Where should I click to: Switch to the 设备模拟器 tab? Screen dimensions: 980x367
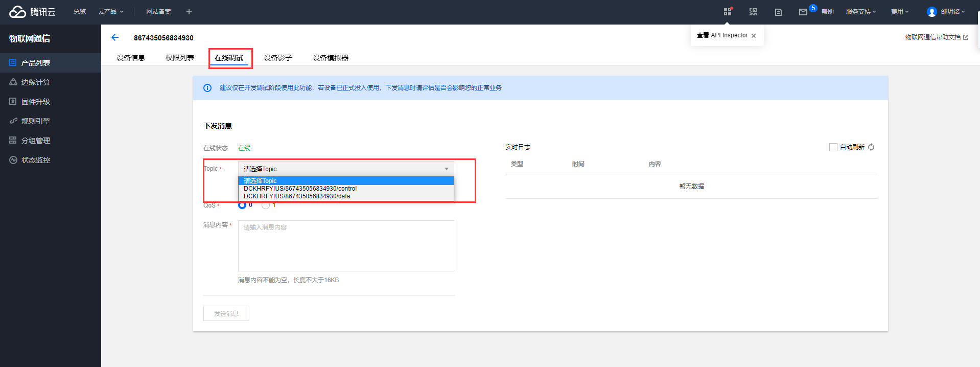click(331, 58)
